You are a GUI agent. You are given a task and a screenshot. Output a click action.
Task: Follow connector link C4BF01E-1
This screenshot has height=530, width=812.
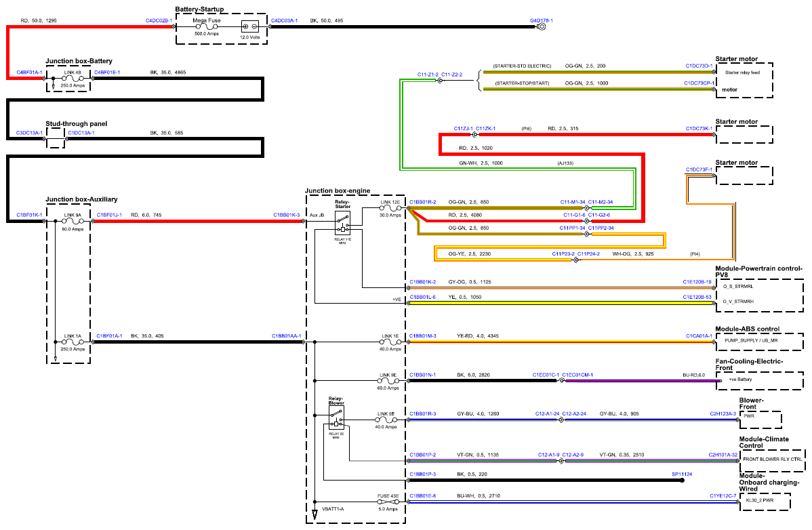[107, 73]
